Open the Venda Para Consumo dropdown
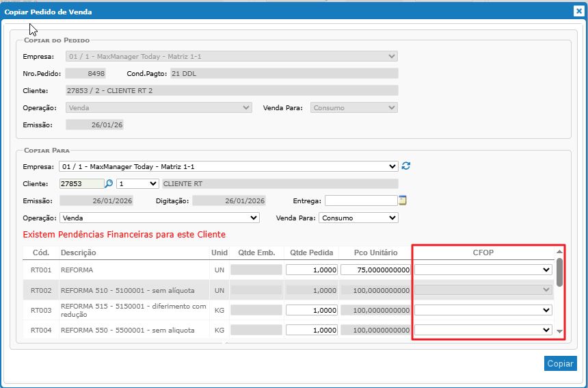 point(358,218)
